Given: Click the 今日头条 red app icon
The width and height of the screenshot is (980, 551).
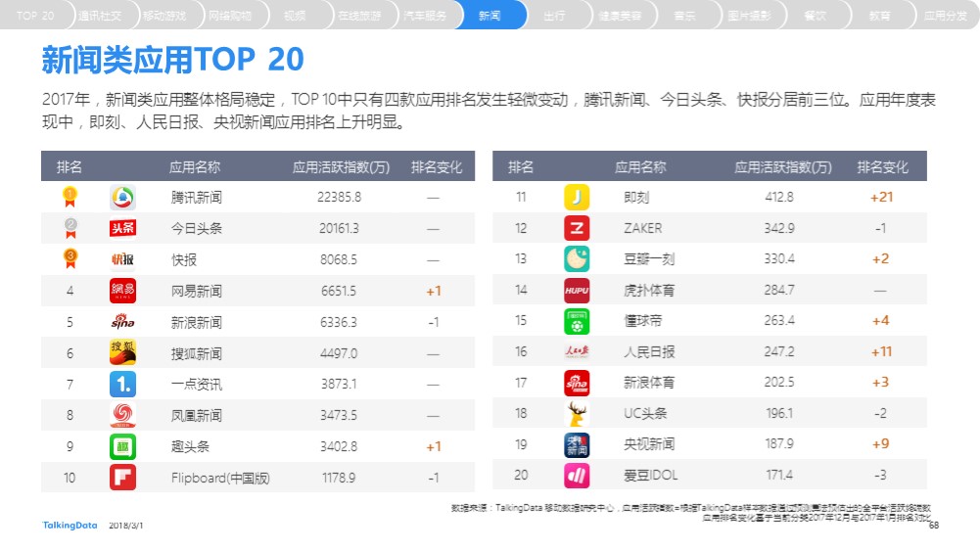Looking at the screenshot, I should [x=122, y=228].
